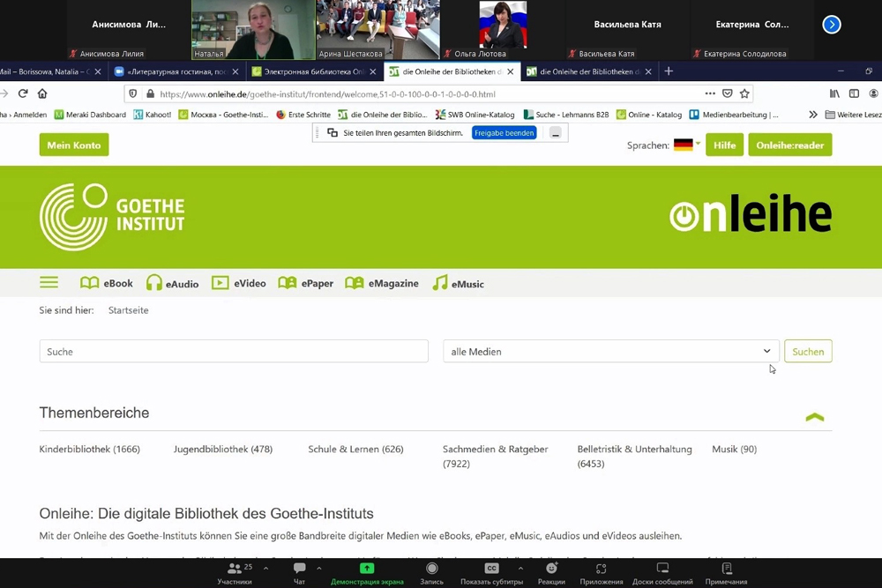
Task: Toggle Zoom closed captions subtitles
Action: coord(491,572)
